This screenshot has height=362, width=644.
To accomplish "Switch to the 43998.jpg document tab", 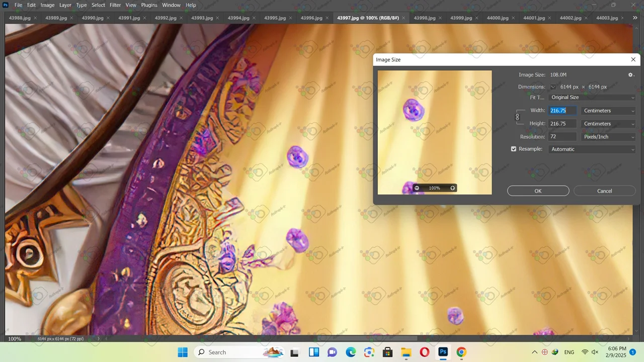I will pyautogui.click(x=424, y=18).
